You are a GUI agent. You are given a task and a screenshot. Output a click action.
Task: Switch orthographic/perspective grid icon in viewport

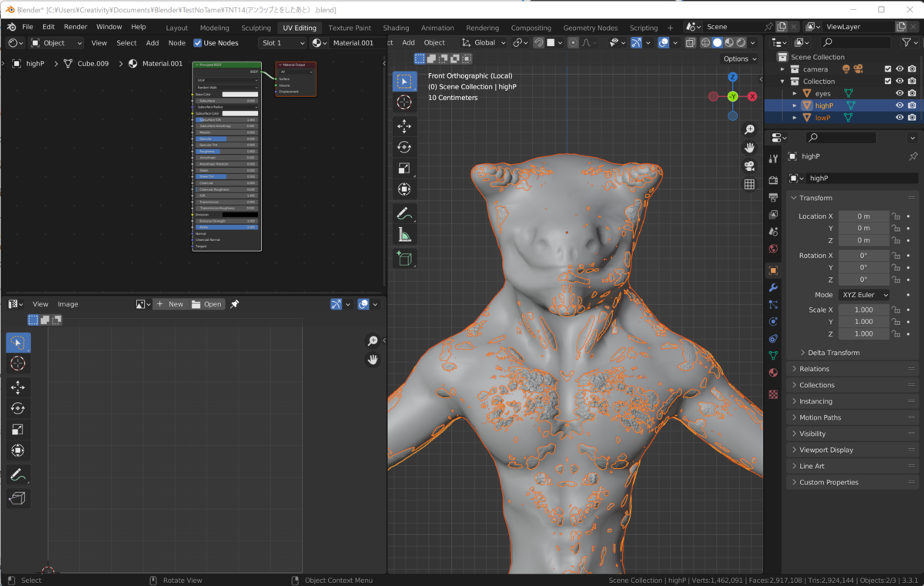[x=749, y=185]
